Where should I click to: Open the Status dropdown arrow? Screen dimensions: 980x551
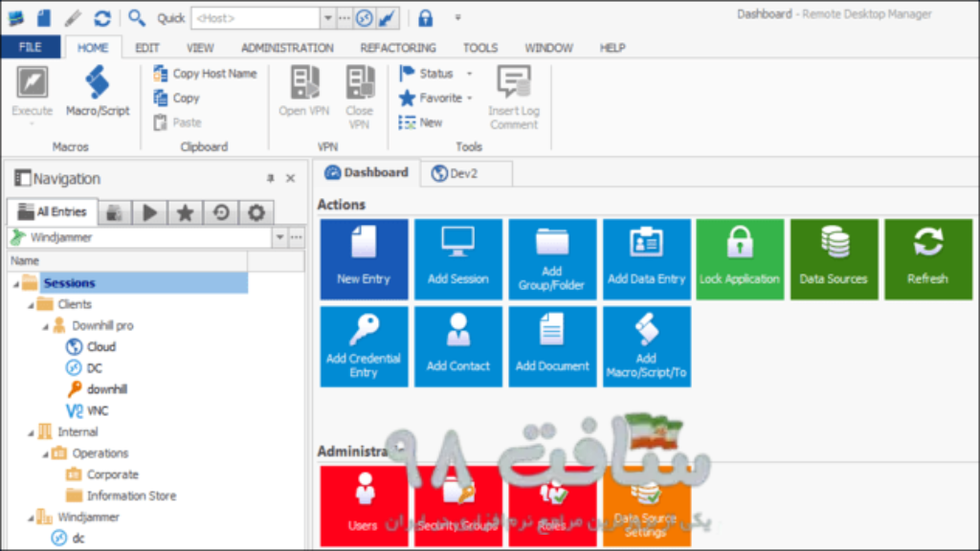click(469, 74)
